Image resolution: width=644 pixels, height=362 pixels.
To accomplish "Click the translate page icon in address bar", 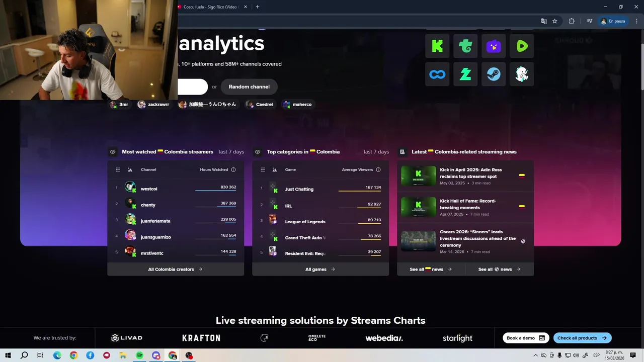I will tap(544, 21).
